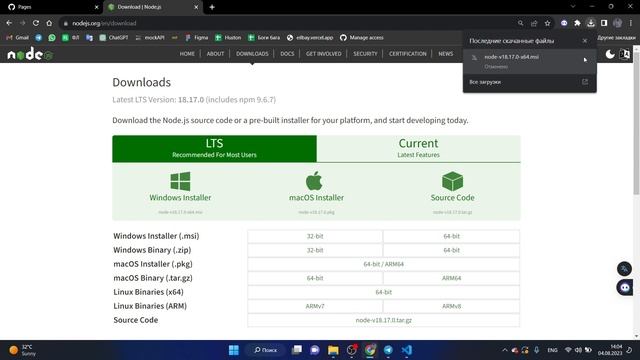Open the language translation icon
This screenshot has height=360, width=640.
[x=624, y=54]
